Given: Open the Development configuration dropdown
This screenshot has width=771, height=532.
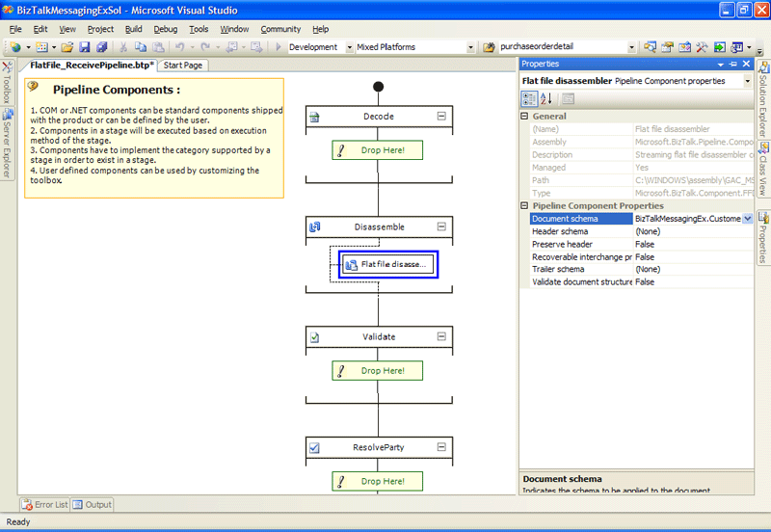Looking at the screenshot, I should (x=350, y=47).
